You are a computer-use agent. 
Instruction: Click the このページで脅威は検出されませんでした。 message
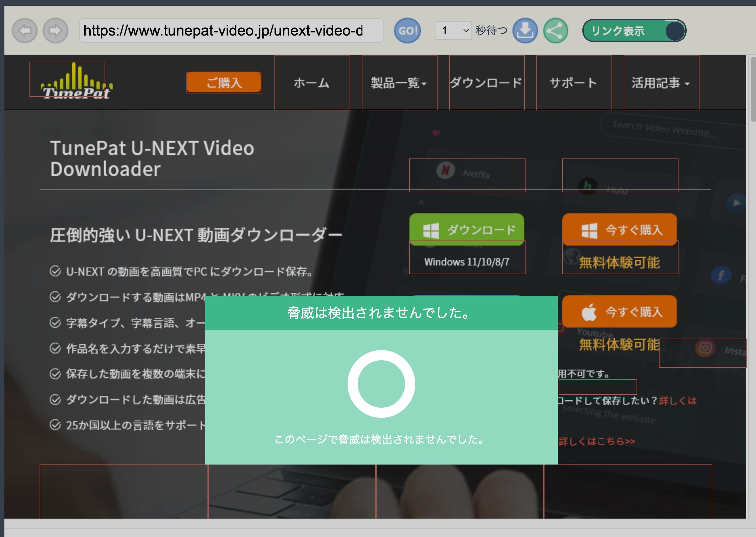click(380, 439)
